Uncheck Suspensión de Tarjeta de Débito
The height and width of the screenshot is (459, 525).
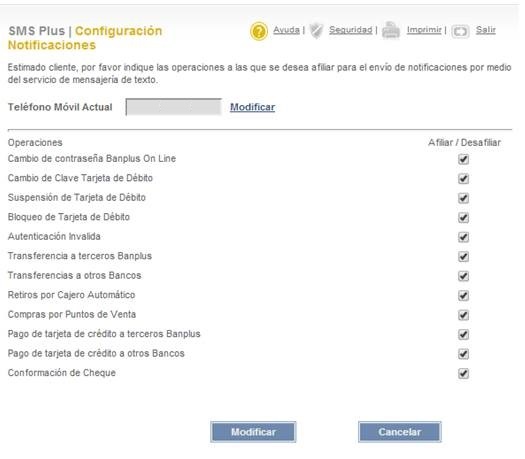pyautogui.click(x=463, y=198)
